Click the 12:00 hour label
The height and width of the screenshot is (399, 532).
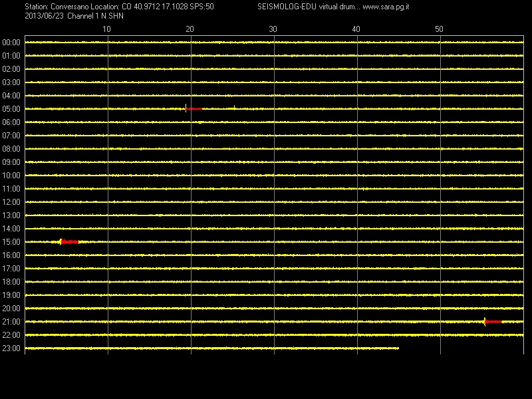tap(11, 202)
